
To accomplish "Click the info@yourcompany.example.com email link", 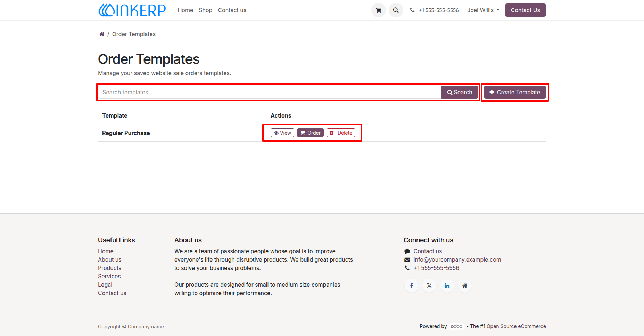I will (457, 259).
